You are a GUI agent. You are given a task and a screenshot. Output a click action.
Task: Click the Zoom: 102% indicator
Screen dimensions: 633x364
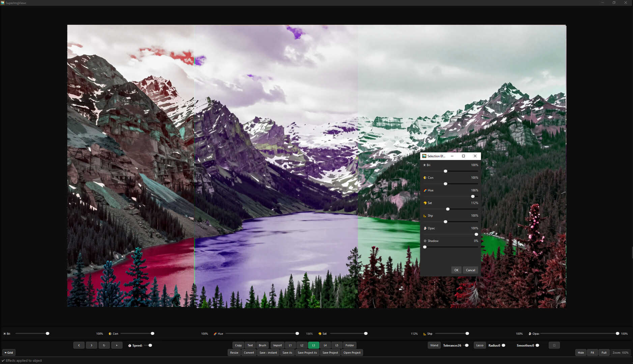pos(620,353)
